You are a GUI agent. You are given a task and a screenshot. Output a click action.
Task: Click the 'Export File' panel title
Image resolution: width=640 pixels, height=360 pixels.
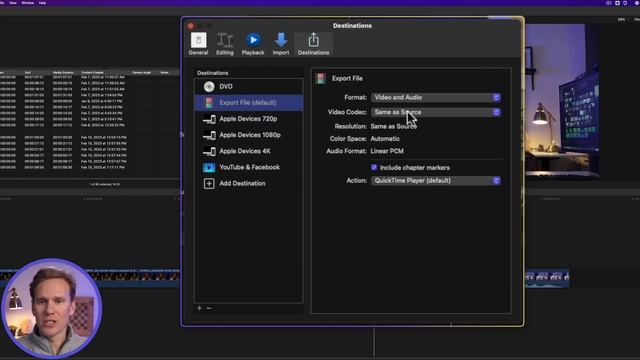pos(347,78)
